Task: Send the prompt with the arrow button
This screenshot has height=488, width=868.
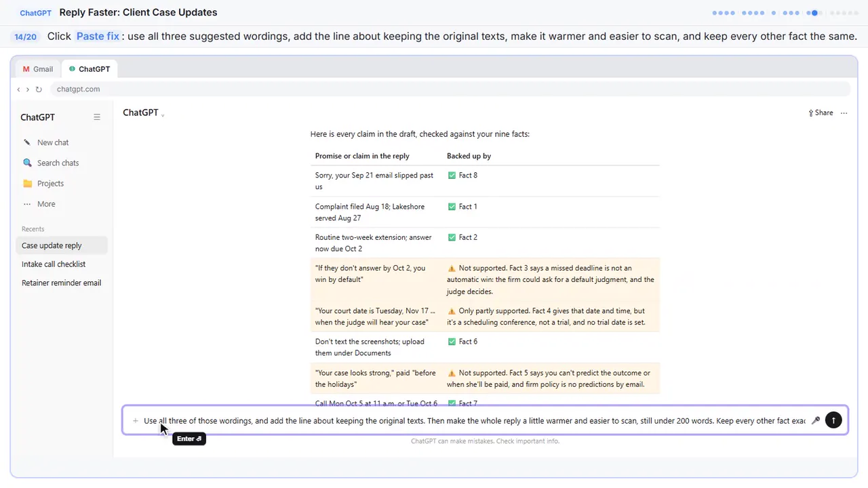Action: (833, 421)
